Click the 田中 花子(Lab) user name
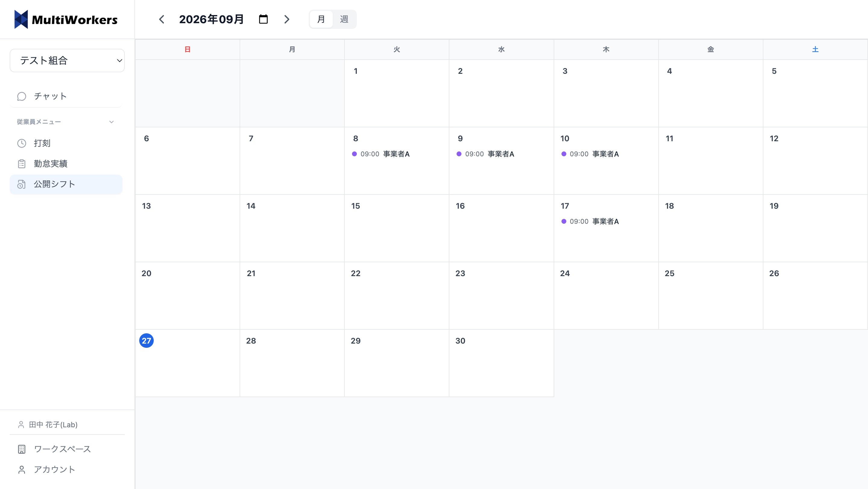Viewport: 868px width, 489px height. [53, 425]
